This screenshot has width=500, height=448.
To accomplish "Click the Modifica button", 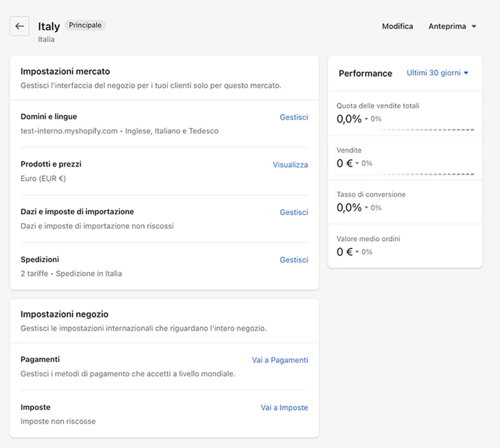I will pyautogui.click(x=397, y=26).
